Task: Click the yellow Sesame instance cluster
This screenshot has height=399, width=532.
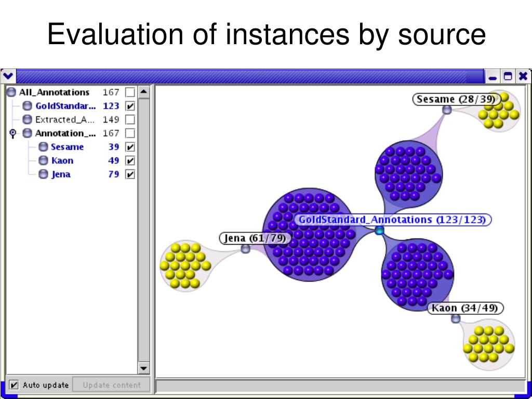Action: click(498, 110)
